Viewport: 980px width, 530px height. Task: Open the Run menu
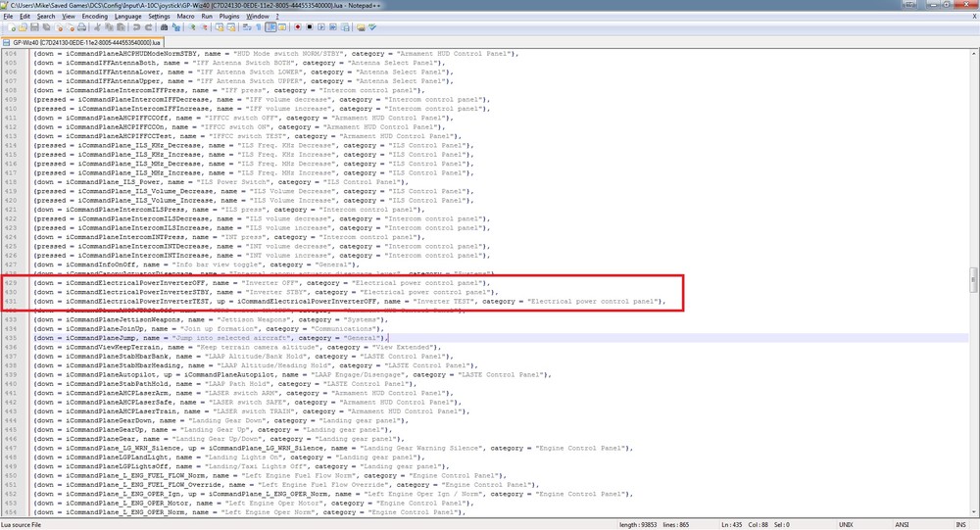[207, 17]
